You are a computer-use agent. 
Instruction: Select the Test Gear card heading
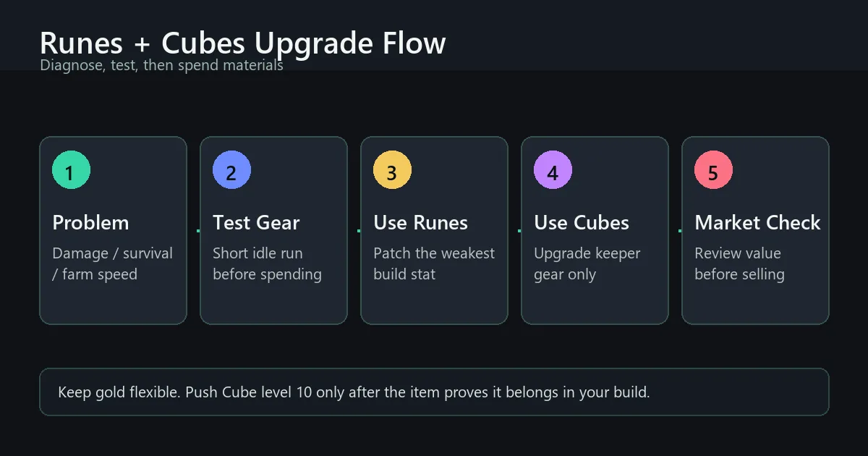pos(256,222)
